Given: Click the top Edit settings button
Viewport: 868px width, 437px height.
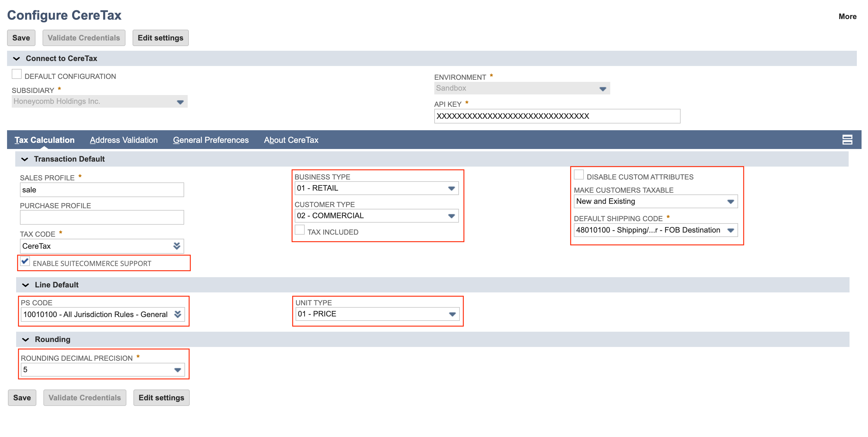Looking at the screenshot, I should [160, 38].
